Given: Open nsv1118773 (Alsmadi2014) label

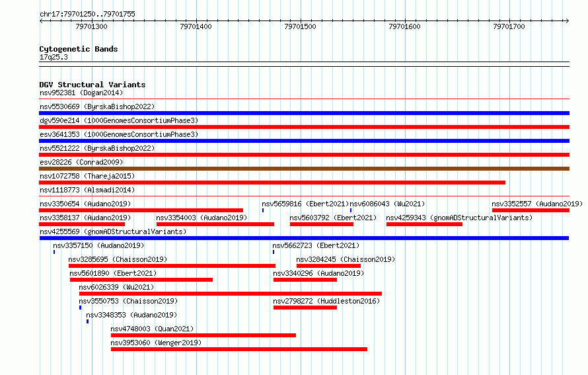Looking at the screenshot, I should click(x=87, y=190).
